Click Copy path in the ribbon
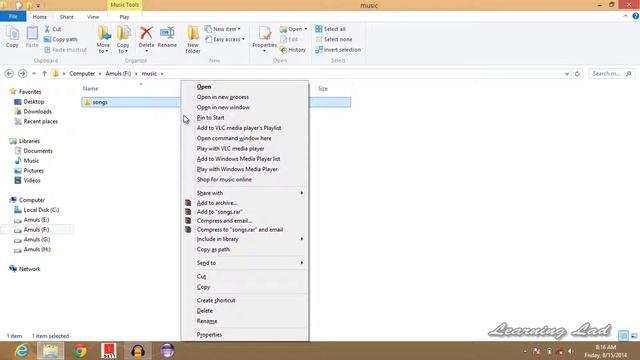Image resolution: width=640 pixels, height=360 pixels. point(60,39)
